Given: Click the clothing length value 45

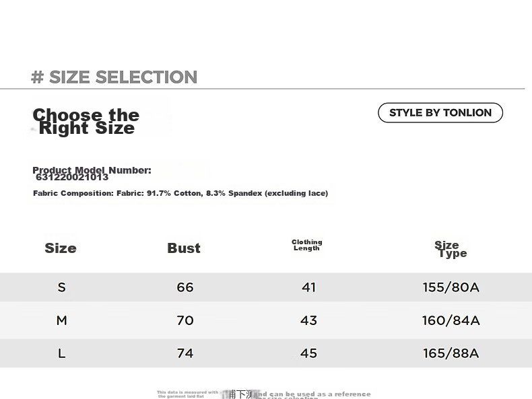Looking at the screenshot, I should [308, 353].
